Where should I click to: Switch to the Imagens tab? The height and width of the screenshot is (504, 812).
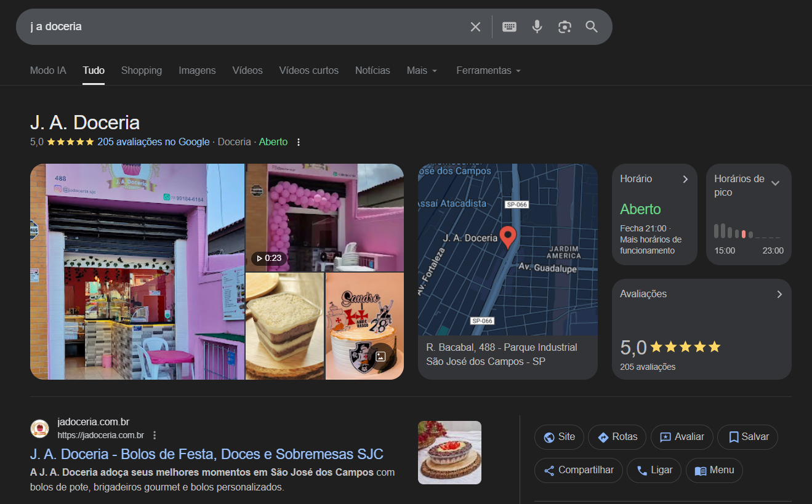coord(197,70)
